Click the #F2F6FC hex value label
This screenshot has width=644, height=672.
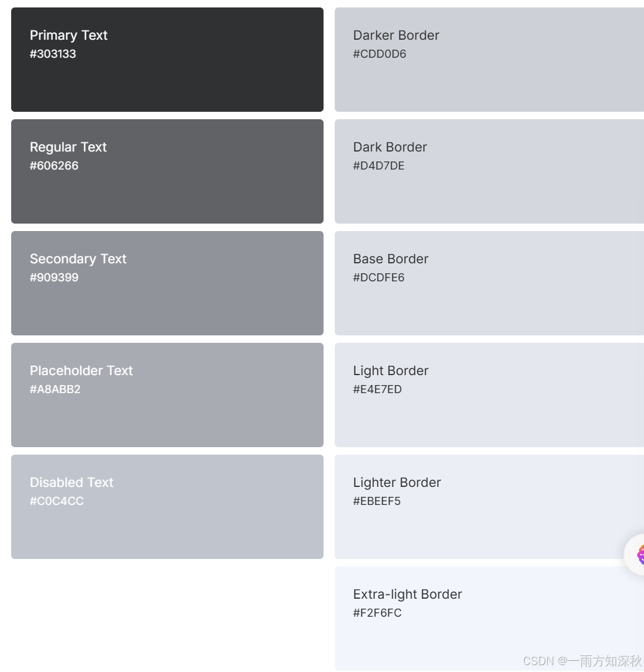point(378,613)
